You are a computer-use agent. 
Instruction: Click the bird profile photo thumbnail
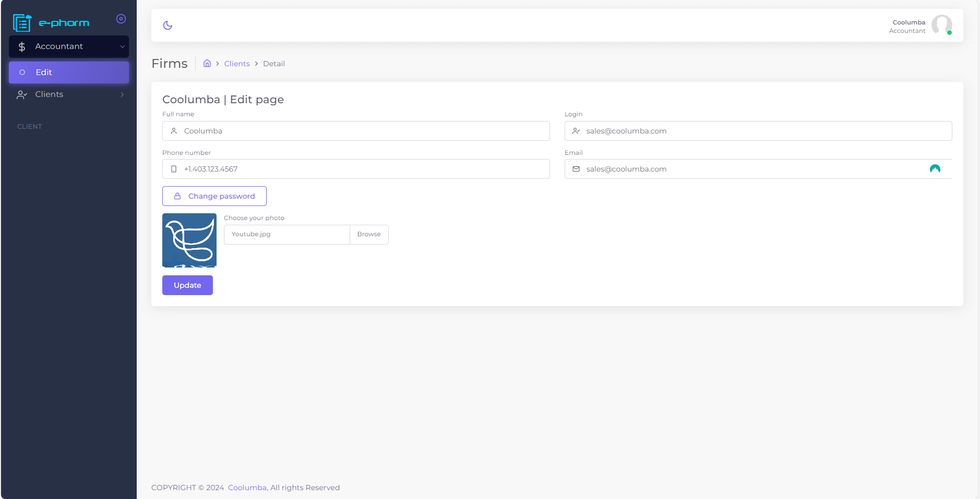click(x=189, y=240)
